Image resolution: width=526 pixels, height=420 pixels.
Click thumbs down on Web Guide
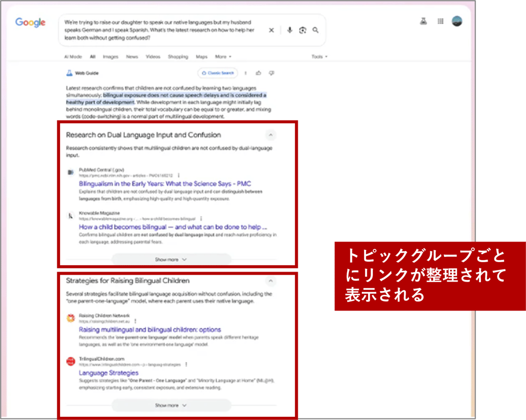[x=271, y=73]
